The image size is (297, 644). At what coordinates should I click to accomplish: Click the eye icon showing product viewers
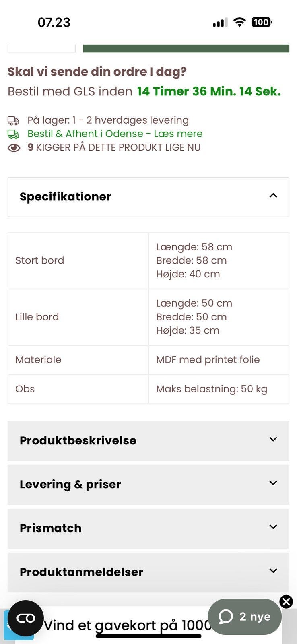[13, 147]
